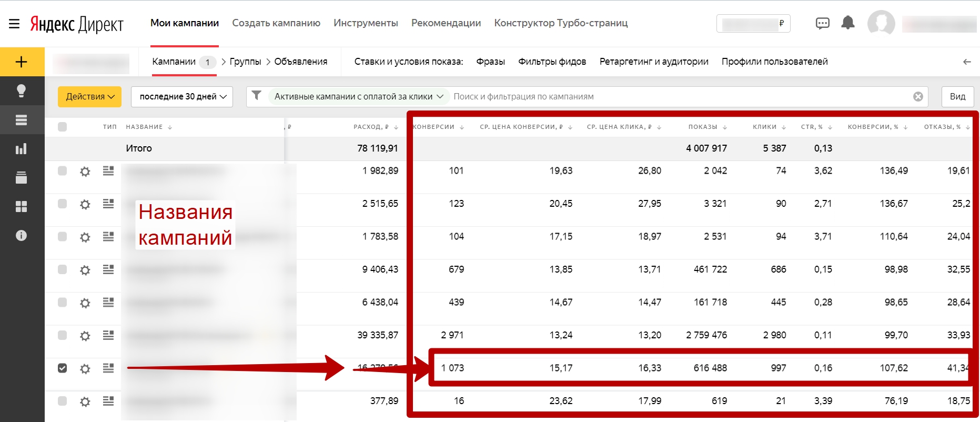Open the hamburger main menu
This screenshot has height=422, width=980.
click(14, 24)
